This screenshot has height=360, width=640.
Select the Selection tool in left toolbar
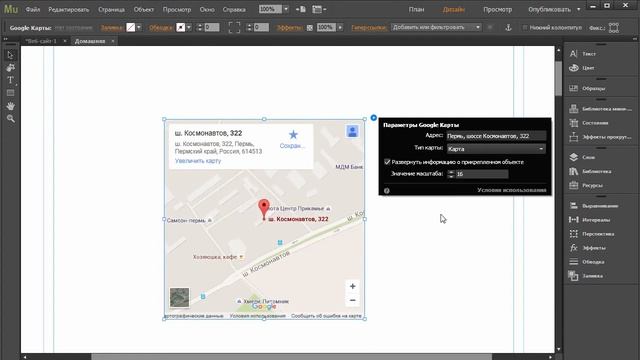pyautogui.click(x=10, y=55)
